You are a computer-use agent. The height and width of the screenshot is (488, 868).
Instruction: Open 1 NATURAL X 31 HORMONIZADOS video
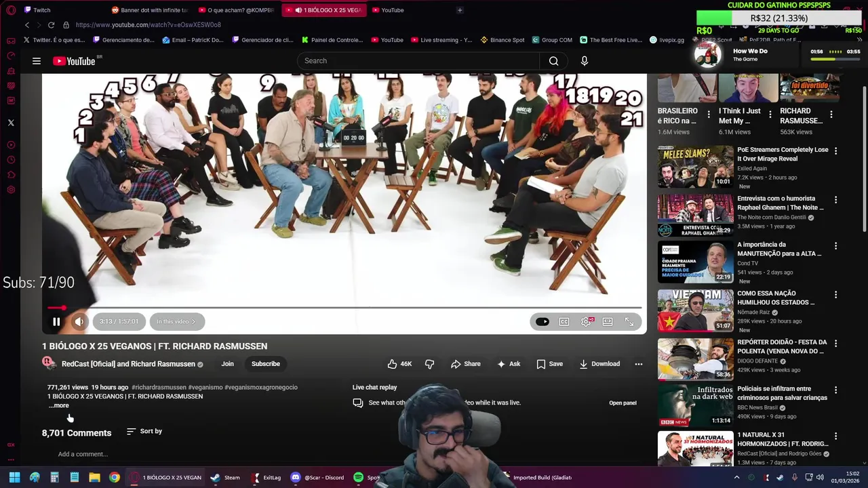click(x=783, y=439)
